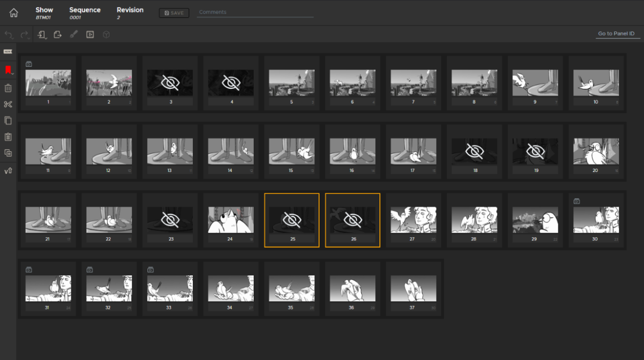The width and height of the screenshot is (644, 360).
Task: Click the version up icon in sidebar
Action: pos(8,171)
